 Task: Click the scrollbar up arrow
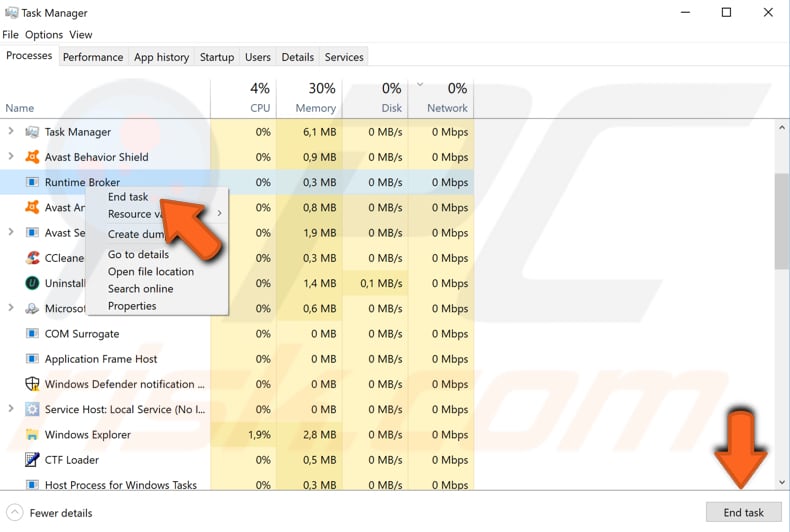782,128
